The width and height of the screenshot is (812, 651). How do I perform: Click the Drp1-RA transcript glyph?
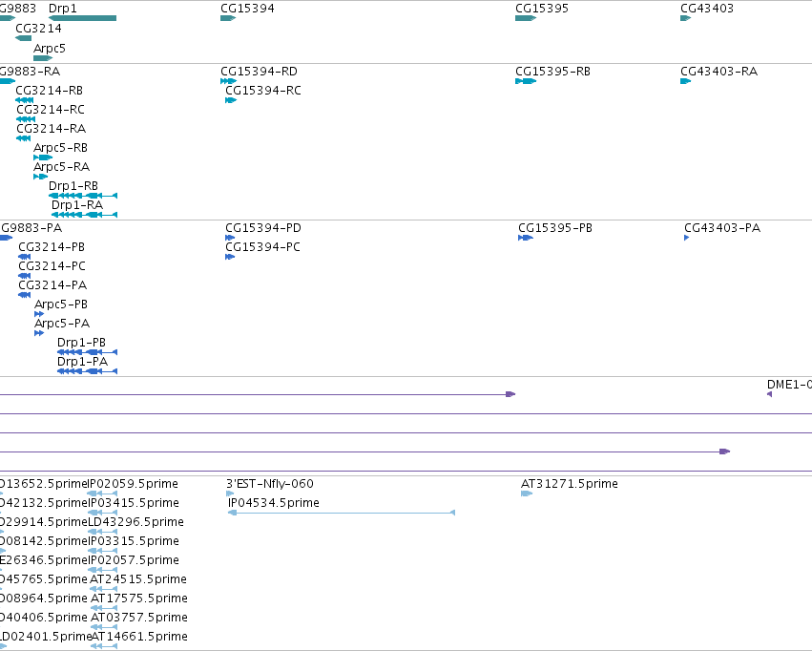point(84,215)
